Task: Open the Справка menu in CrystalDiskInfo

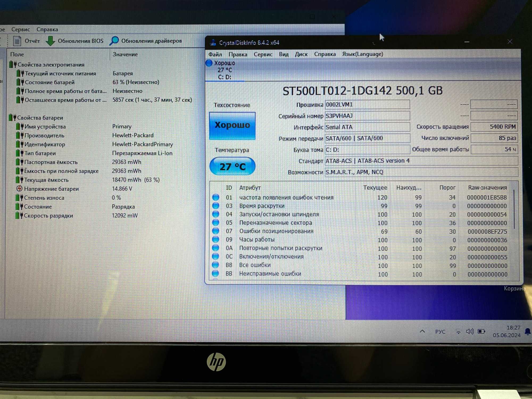Action: tap(325, 54)
